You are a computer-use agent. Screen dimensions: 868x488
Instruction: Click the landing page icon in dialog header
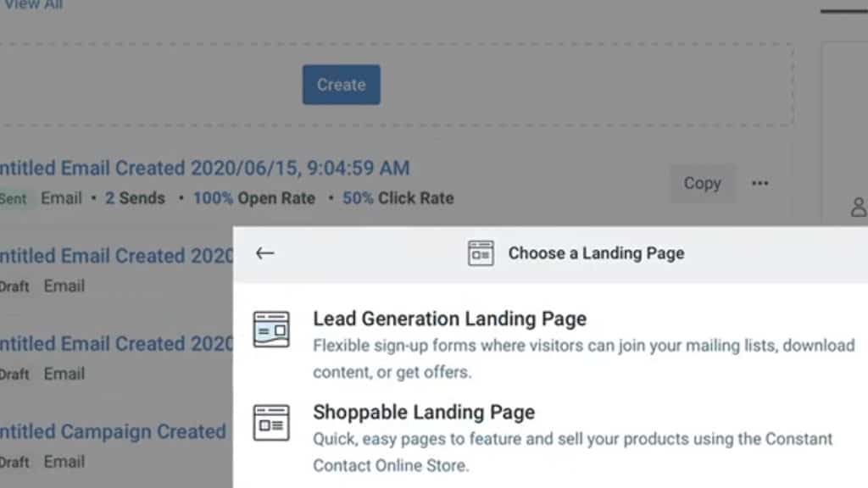click(481, 252)
